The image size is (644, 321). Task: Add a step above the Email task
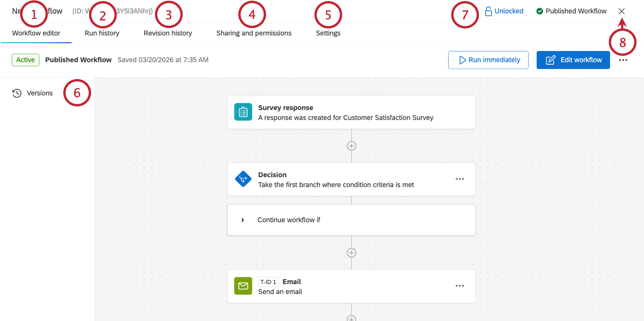(x=352, y=253)
